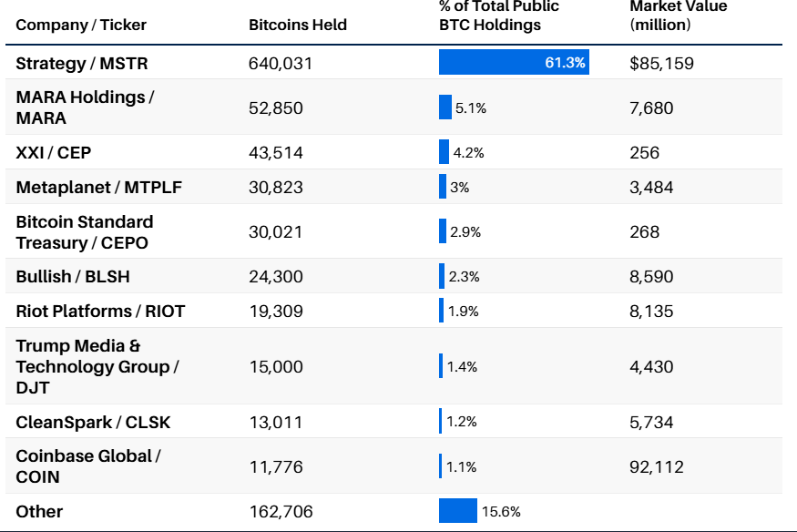The image size is (797, 532).
Task: Select Bitcoin Standard Treasury / CEPO name
Action: tap(85, 232)
